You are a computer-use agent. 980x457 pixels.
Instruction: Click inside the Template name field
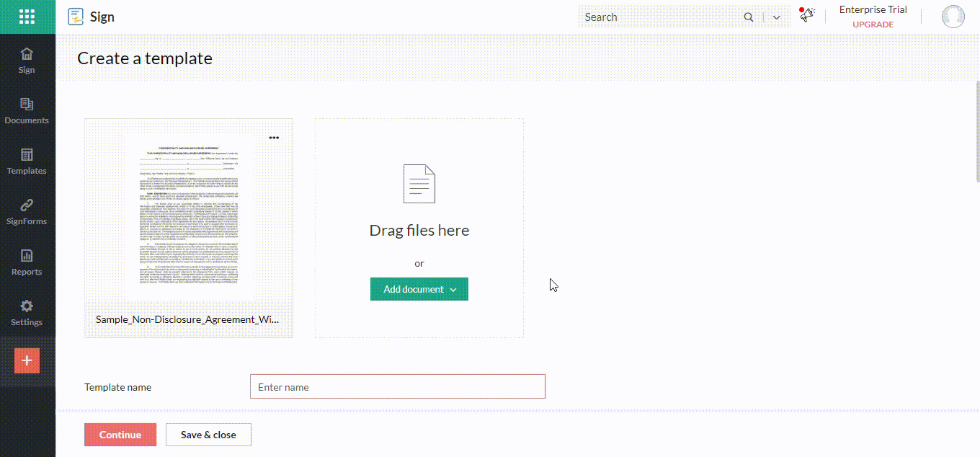[x=397, y=386]
